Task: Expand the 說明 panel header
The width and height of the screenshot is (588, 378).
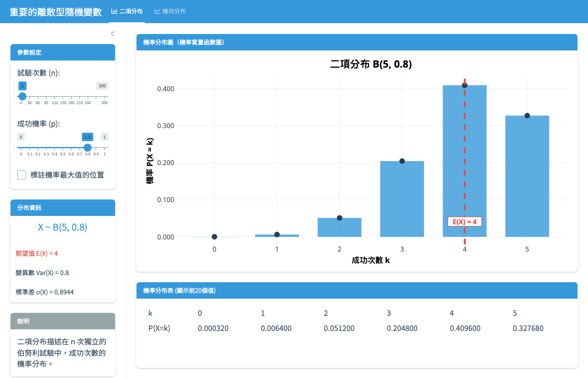Action: [x=63, y=321]
